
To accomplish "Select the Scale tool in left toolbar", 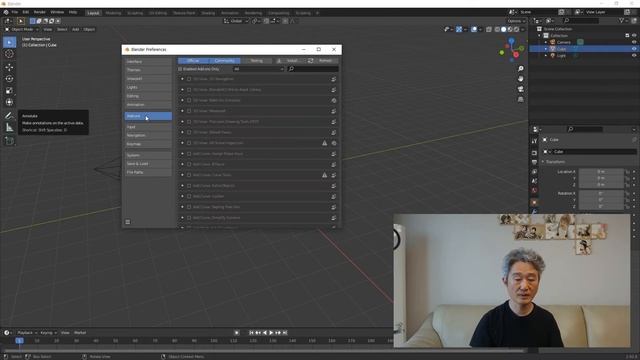I will coord(9,91).
